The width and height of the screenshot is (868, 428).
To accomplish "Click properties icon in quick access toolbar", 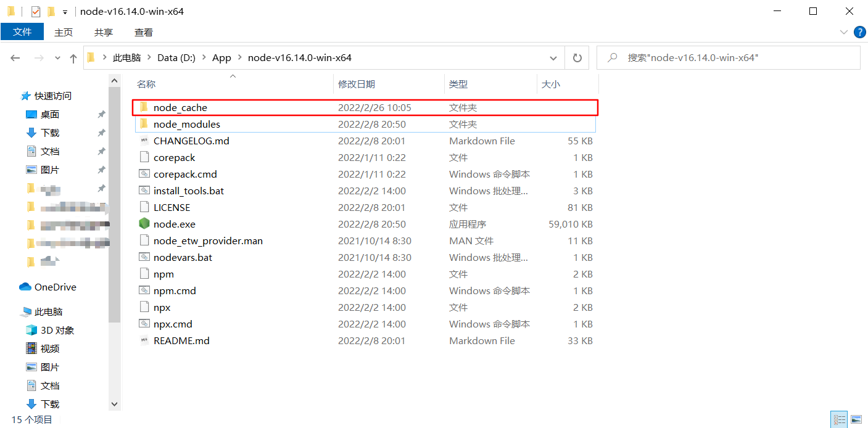I will click(x=36, y=11).
